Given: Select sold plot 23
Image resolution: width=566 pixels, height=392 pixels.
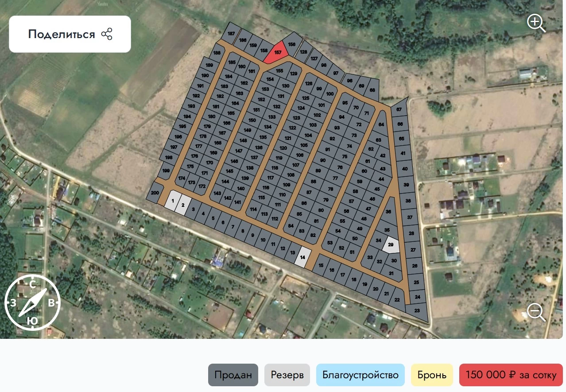Looking at the screenshot, I should [x=417, y=311].
